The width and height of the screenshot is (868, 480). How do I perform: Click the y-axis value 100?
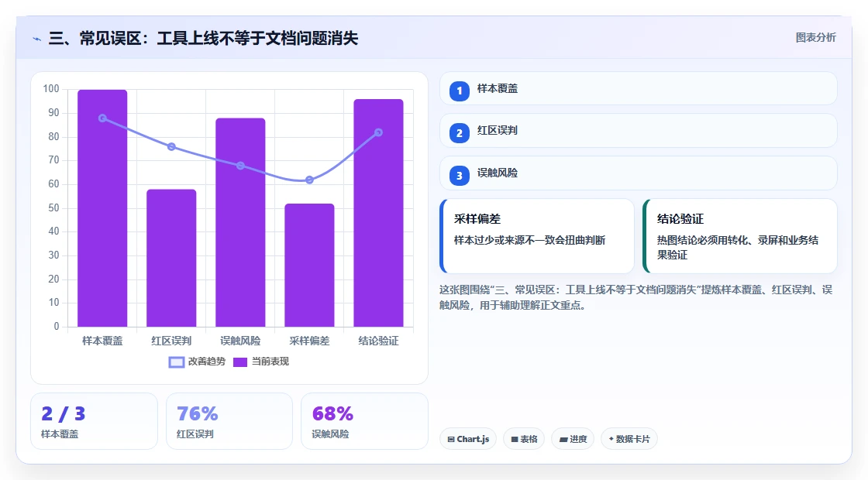[x=51, y=89]
